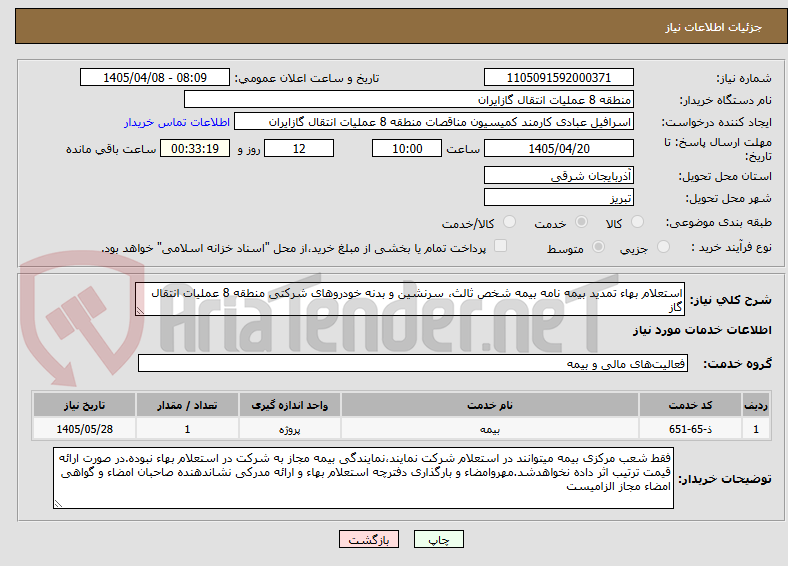This screenshot has height=566, width=788.
Task: Click the گروه خدمت label
Action: (737, 364)
